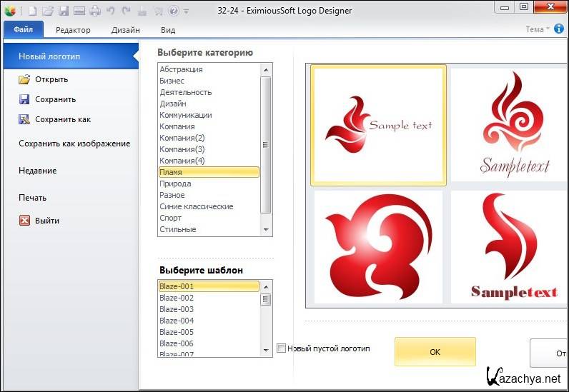Expand the quick access toolbar customize arrow
The image size is (569, 392).
point(186,11)
